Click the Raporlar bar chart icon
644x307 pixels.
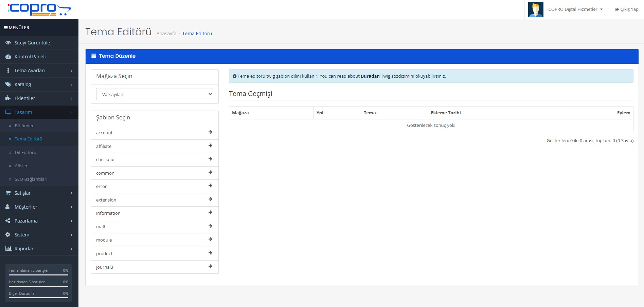8,249
